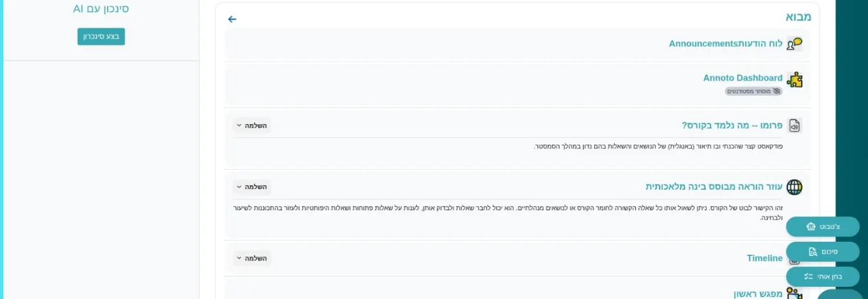868x299 pixels.
Task: Click the promo podcast audio file icon
Action: (x=795, y=125)
